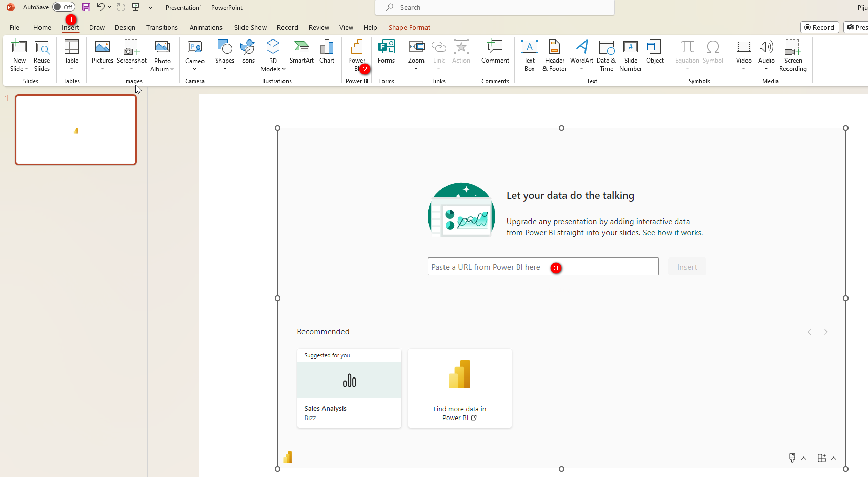The height and width of the screenshot is (477, 868).
Task: Open Customize Quick Access Toolbar dropdown
Action: [150, 7]
